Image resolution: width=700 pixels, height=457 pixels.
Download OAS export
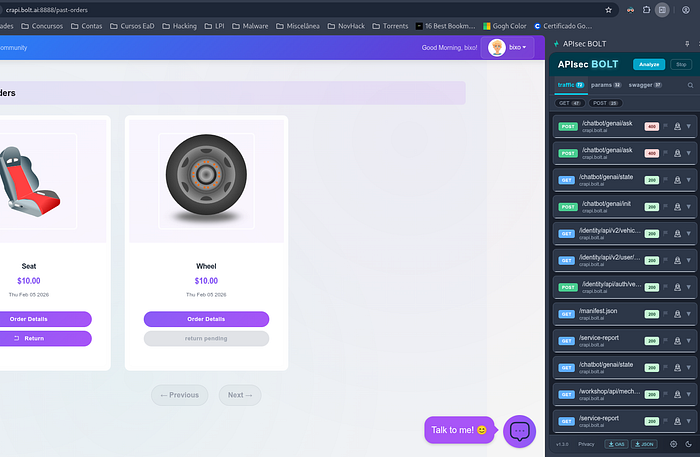[x=616, y=444]
